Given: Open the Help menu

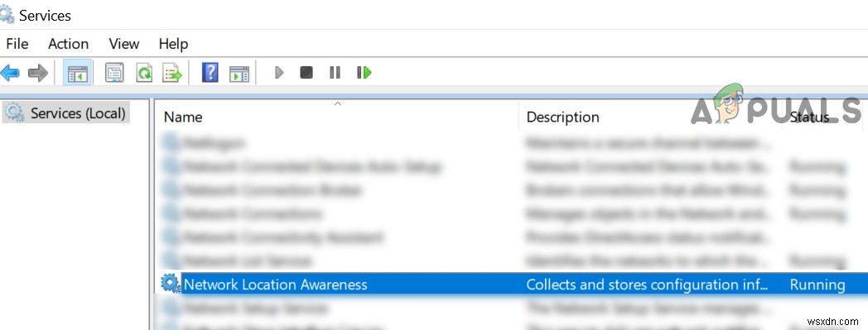Looking at the screenshot, I should tap(173, 44).
